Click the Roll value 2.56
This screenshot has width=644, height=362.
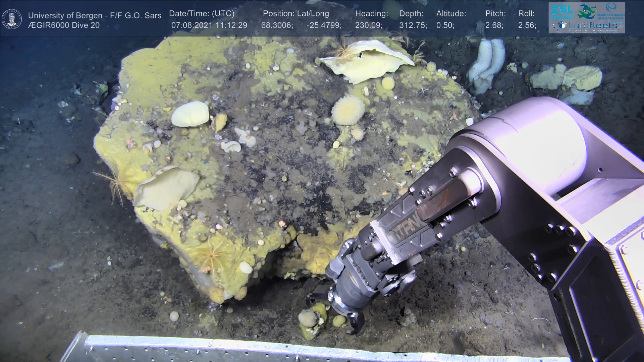(x=527, y=25)
